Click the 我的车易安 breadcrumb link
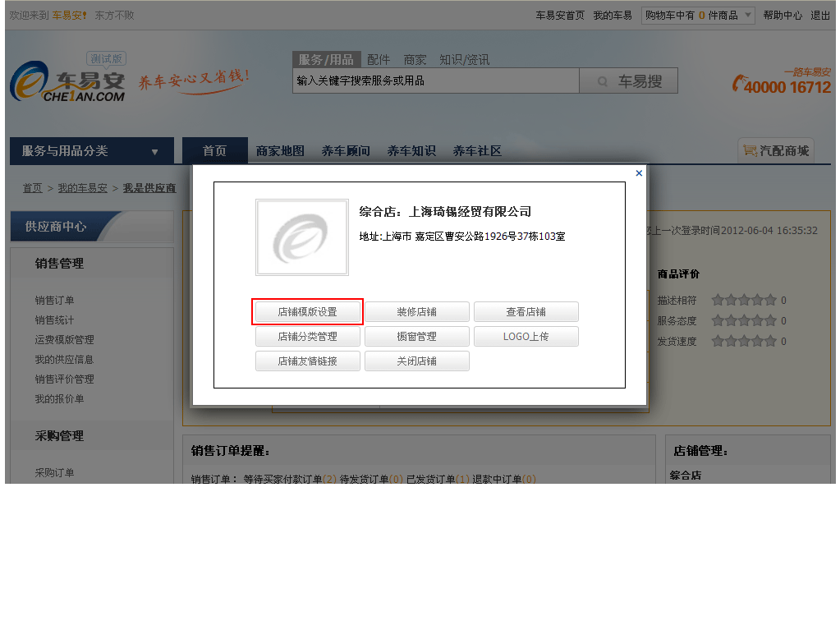This screenshot has width=840, height=639. [82, 188]
